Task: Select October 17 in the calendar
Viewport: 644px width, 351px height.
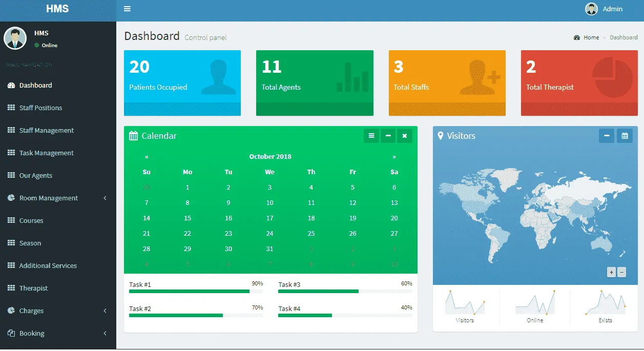Action: [269, 218]
